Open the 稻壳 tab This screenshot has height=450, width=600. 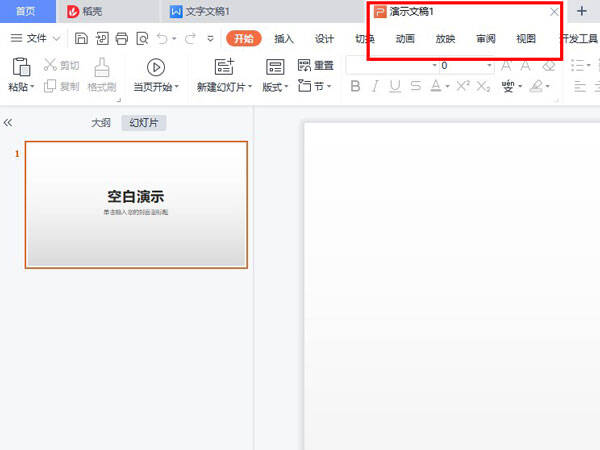click(x=85, y=11)
